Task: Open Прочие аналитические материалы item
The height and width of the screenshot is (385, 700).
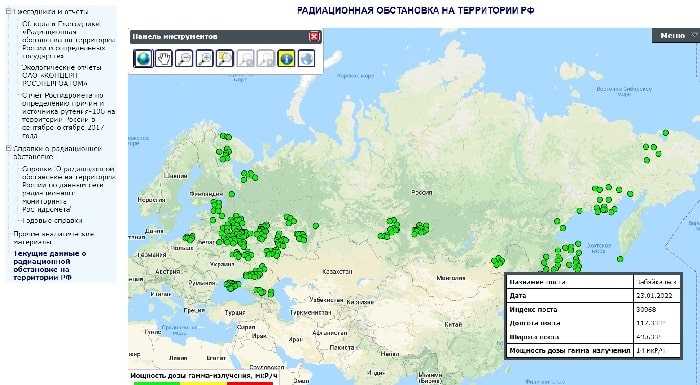Action: pyautogui.click(x=54, y=238)
